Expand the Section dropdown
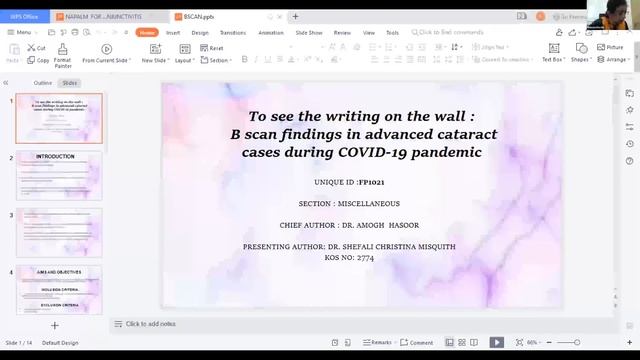 point(216,60)
